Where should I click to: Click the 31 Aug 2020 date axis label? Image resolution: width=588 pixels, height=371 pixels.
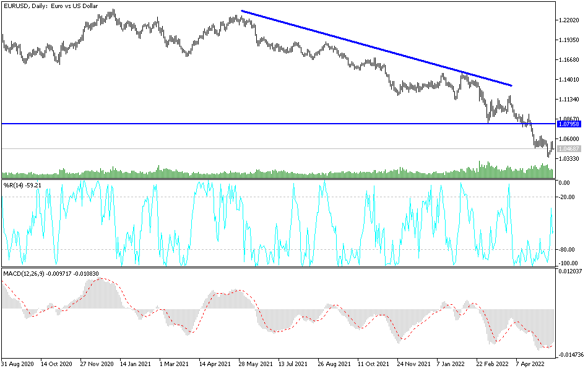19,364
